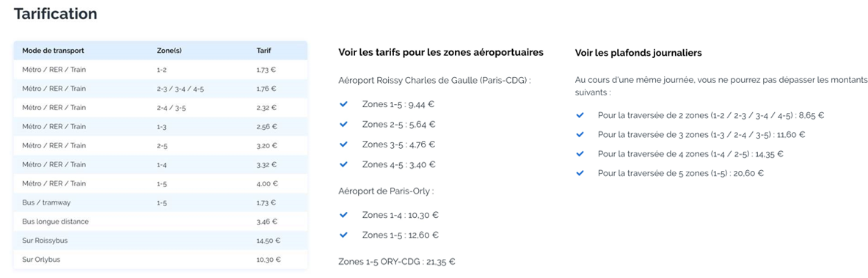Image resolution: width=868 pixels, height=278 pixels.
Task: Click the checkmark beside the 5 zones daily cap
Action: click(x=580, y=173)
